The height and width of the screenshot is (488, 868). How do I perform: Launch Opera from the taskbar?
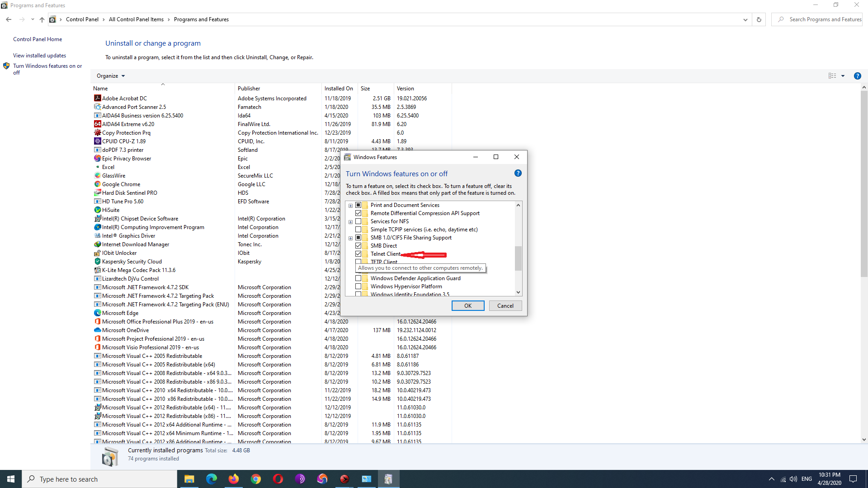point(278,479)
